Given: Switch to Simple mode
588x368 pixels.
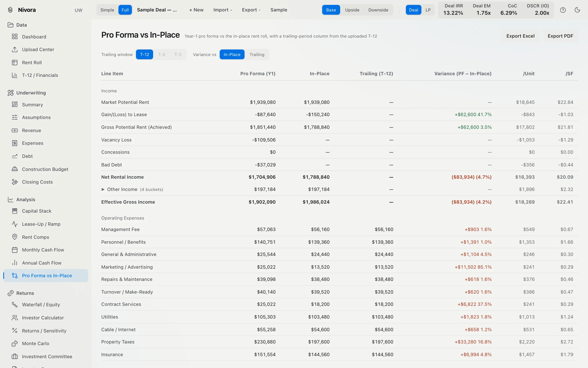Looking at the screenshot, I should (107, 10).
